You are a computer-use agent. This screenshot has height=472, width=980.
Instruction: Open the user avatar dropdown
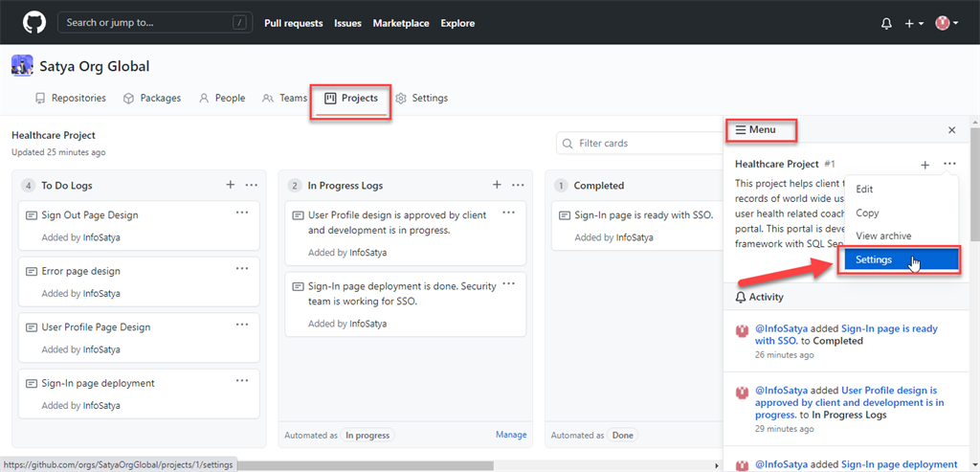coord(947,23)
